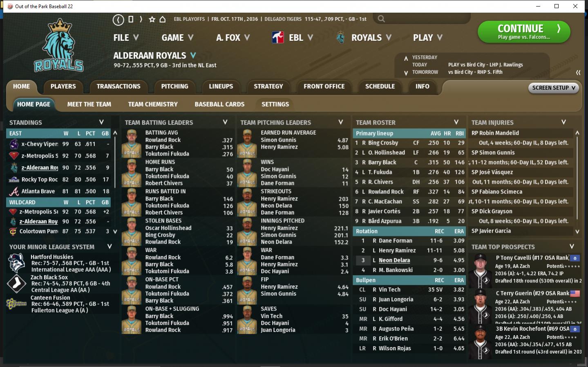The image size is (588, 367).
Task: Open Neon Delara's rotation player link
Action: 394,260
